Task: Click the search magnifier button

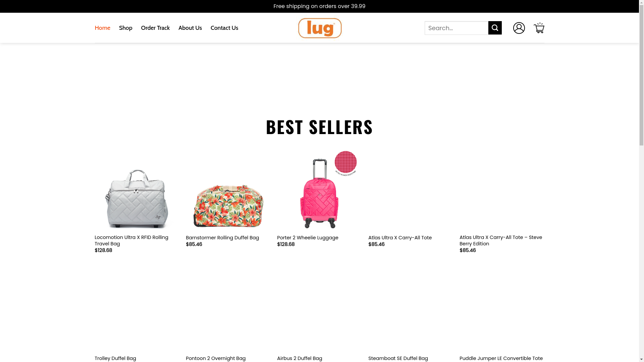Action: (x=495, y=28)
